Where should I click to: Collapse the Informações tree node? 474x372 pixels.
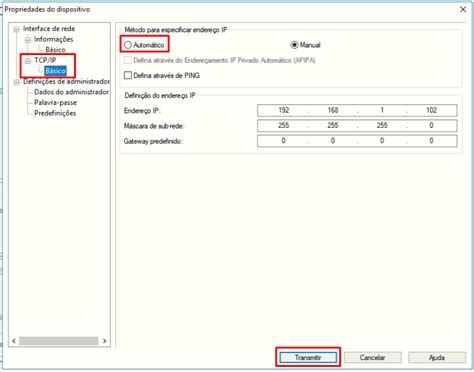pyautogui.click(x=28, y=40)
